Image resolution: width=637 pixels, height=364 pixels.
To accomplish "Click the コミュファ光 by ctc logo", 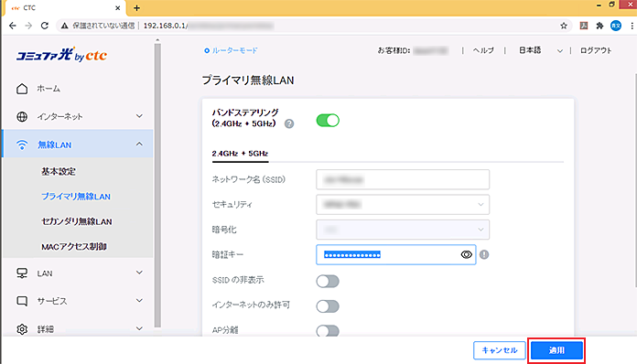I will click(61, 54).
